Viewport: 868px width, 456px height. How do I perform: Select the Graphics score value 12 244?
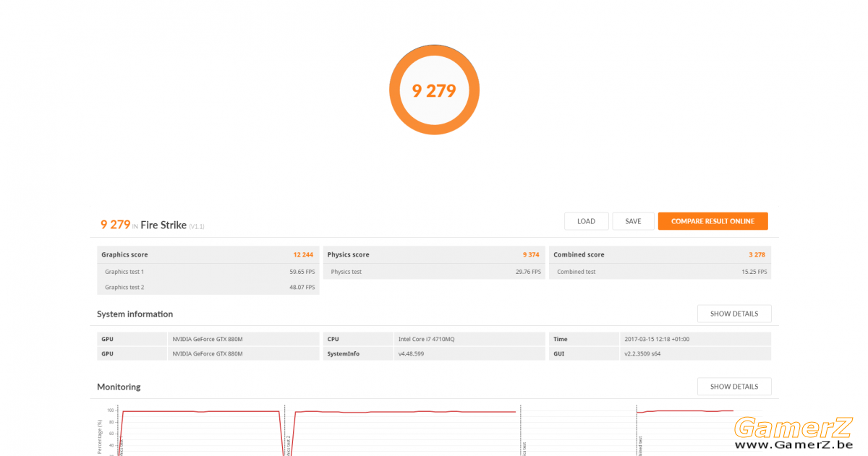pyautogui.click(x=303, y=254)
